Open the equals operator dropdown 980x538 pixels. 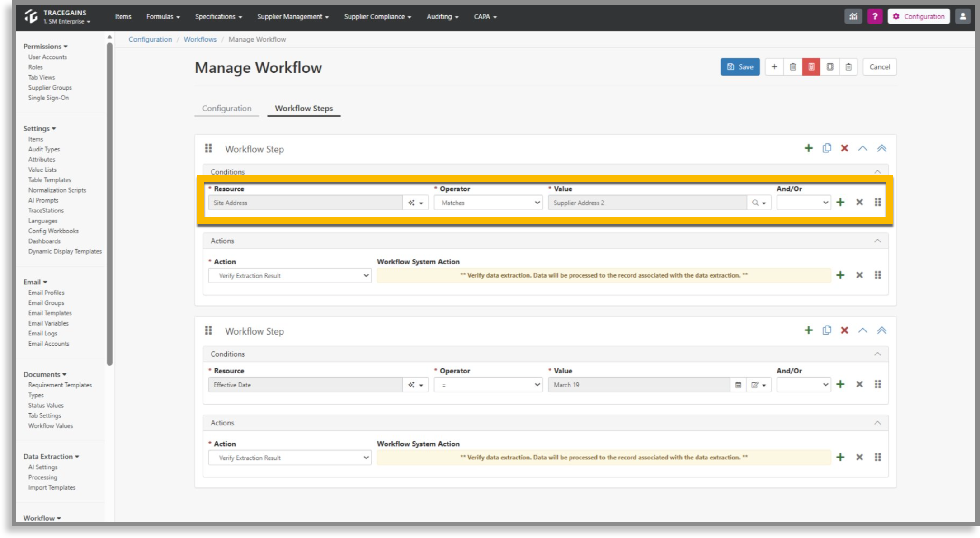tap(488, 385)
